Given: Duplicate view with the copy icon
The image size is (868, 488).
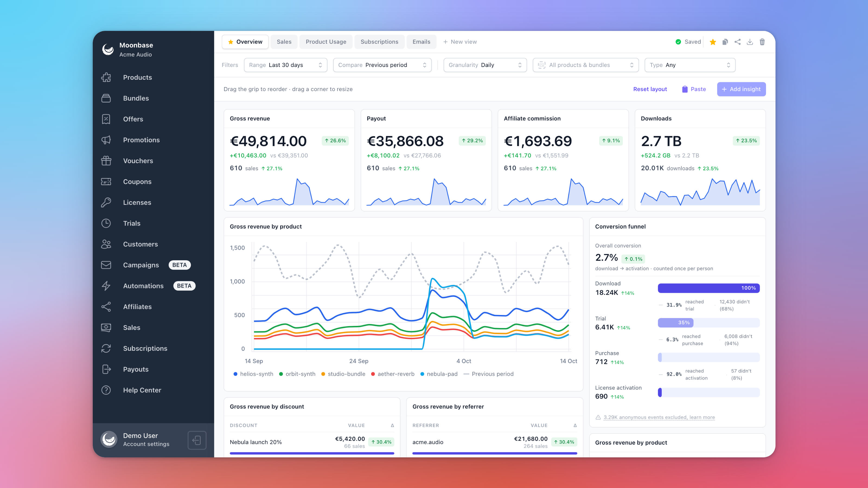Looking at the screenshot, I should coord(725,42).
